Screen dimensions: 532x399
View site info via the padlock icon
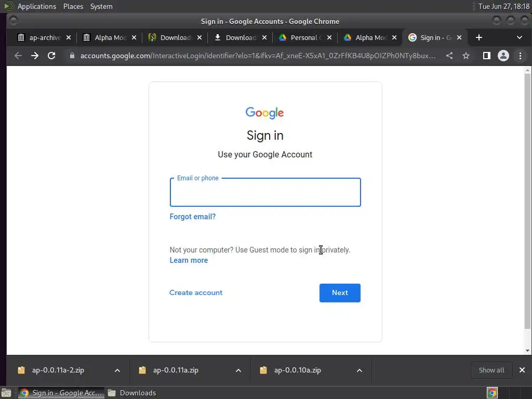pos(72,56)
